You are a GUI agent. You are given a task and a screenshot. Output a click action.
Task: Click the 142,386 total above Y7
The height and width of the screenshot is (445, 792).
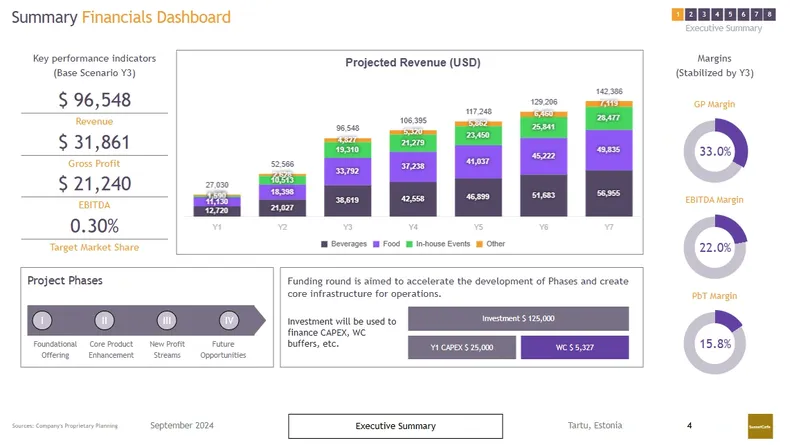609,91
